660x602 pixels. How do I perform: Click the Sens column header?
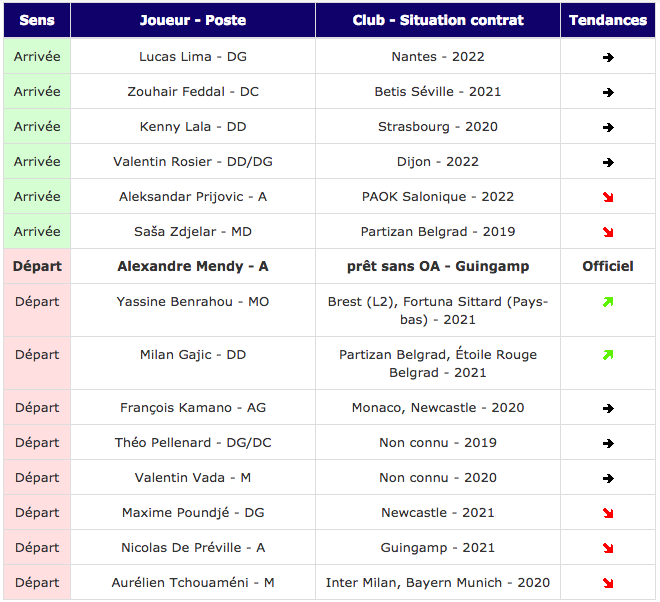[37, 20]
